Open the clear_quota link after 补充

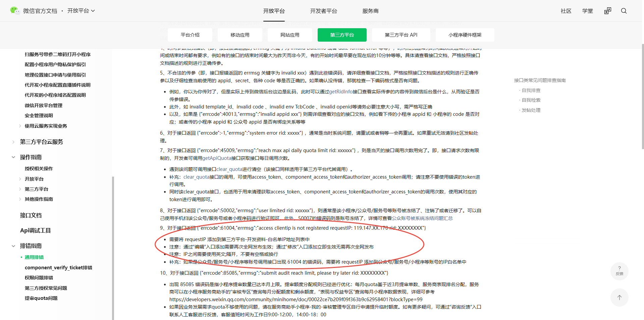point(197,177)
